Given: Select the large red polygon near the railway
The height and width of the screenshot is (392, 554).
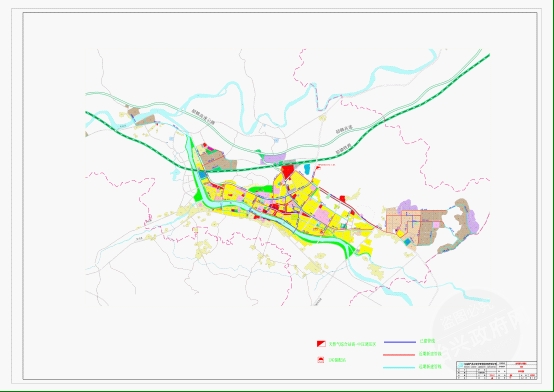Looking at the screenshot, I should click(288, 172).
